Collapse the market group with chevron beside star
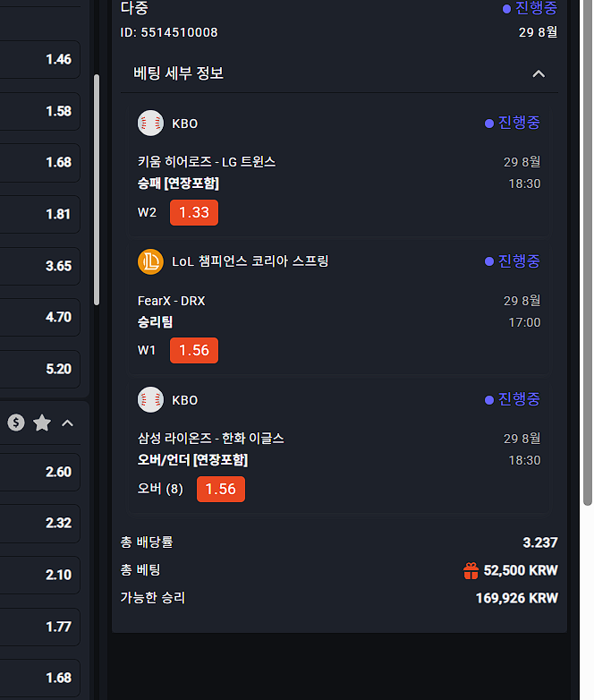The height and width of the screenshot is (700, 594). 68,423
